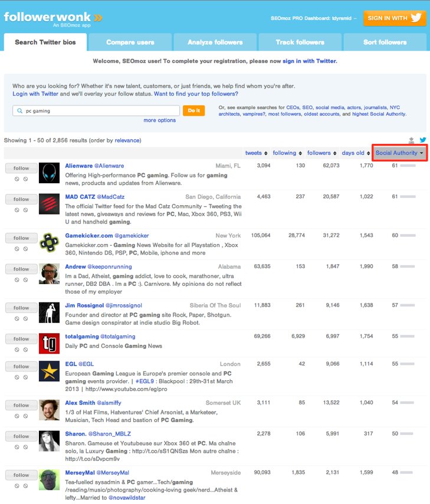This screenshot has height=504, width=430.
Task: Open Sharon's black and white avatar
Action: click(x=49, y=441)
